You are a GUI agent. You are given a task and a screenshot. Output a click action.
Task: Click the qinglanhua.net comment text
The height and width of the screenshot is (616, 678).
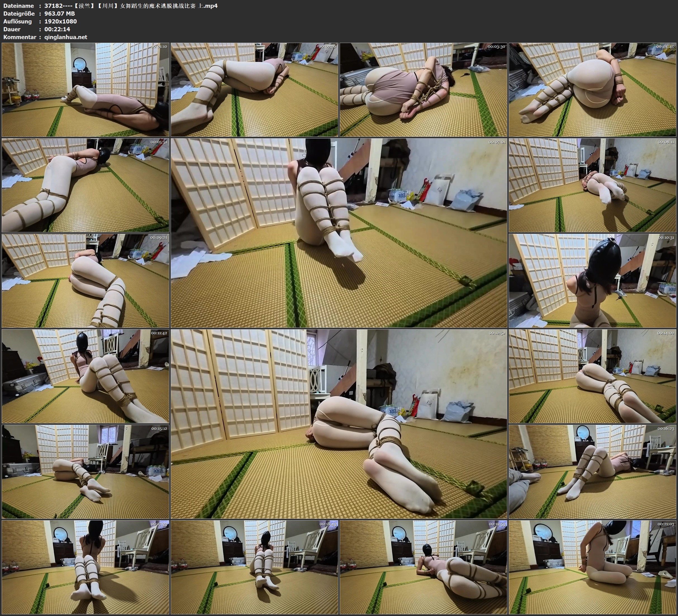pyautogui.click(x=66, y=37)
